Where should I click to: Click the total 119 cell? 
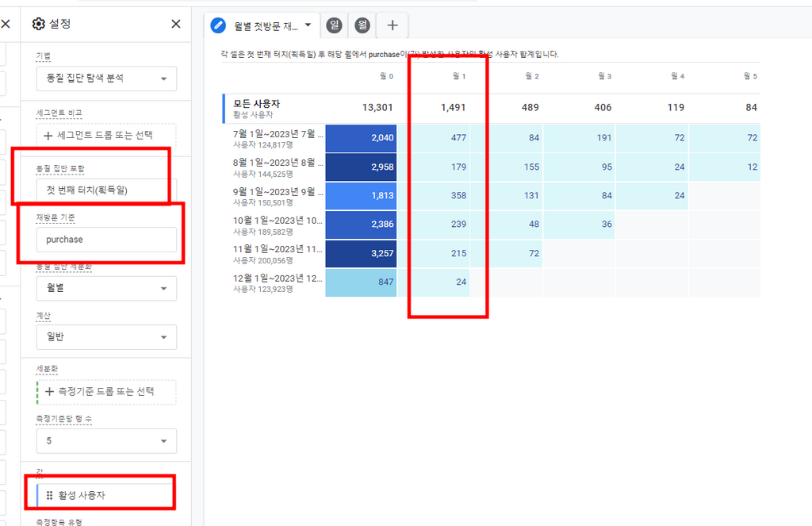click(676, 108)
